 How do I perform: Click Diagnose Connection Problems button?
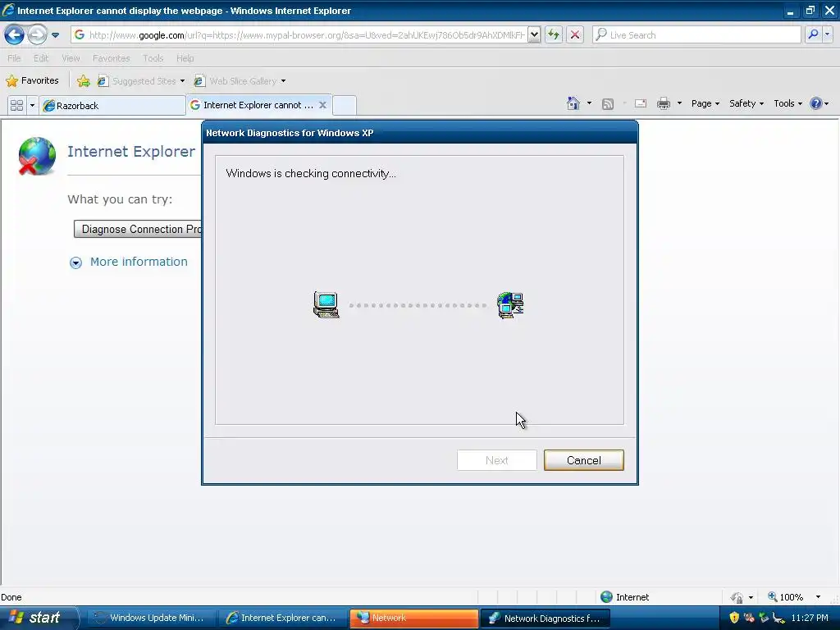138,230
